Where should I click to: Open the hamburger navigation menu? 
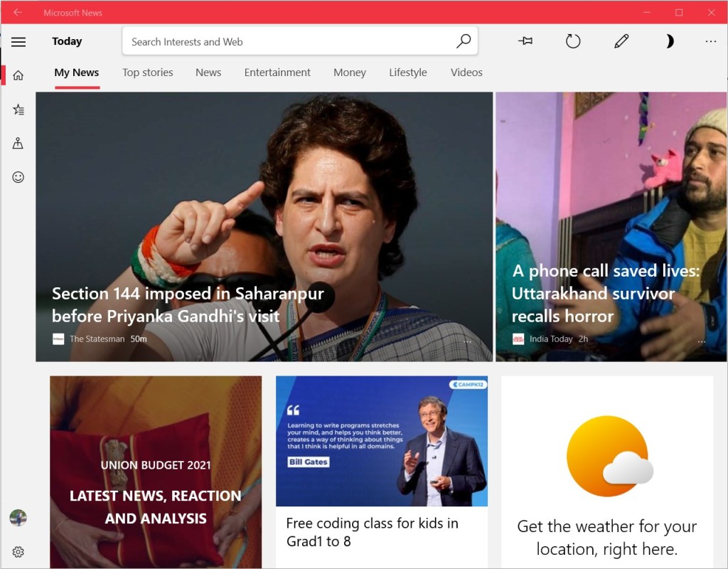pyautogui.click(x=18, y=42)
